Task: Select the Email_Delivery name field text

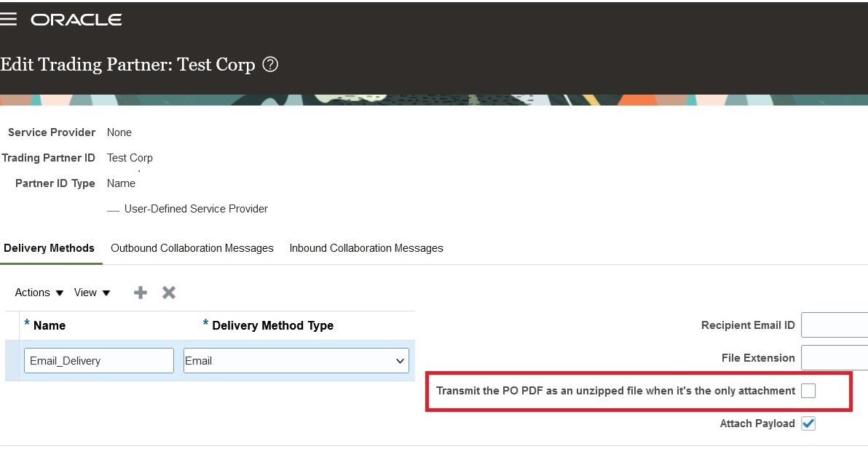Action: tap(98, 360)
